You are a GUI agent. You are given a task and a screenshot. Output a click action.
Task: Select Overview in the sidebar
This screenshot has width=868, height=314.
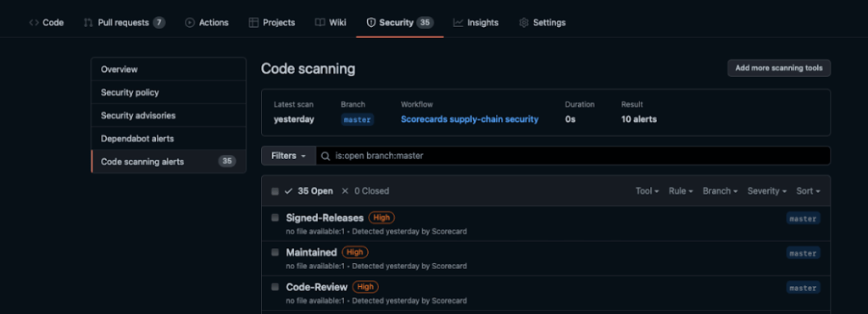click(169, 69)
